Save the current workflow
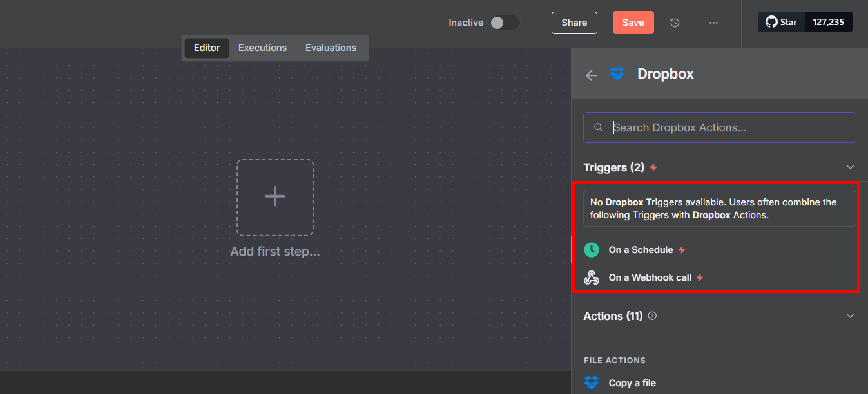This screenshot has height=394, width=868. pos(633,22)
